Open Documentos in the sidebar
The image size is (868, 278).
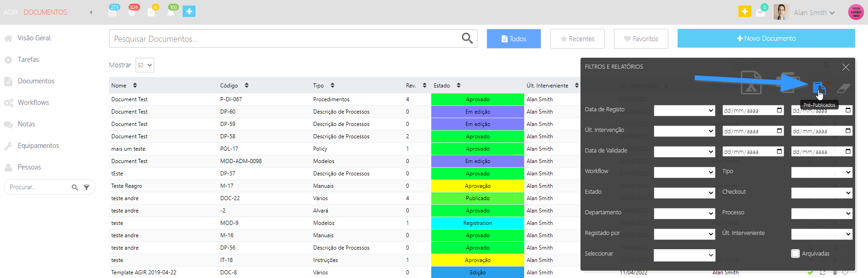click(x=36, y=81)
